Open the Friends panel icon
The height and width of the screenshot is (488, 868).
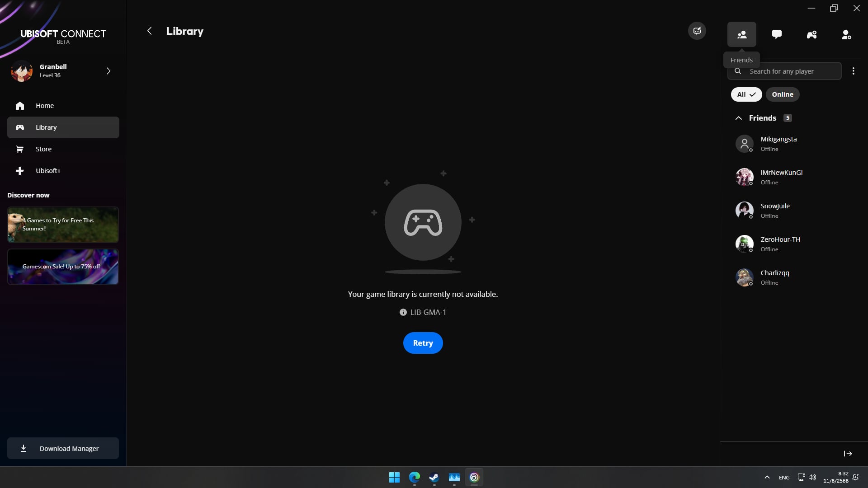click(741, 34)
